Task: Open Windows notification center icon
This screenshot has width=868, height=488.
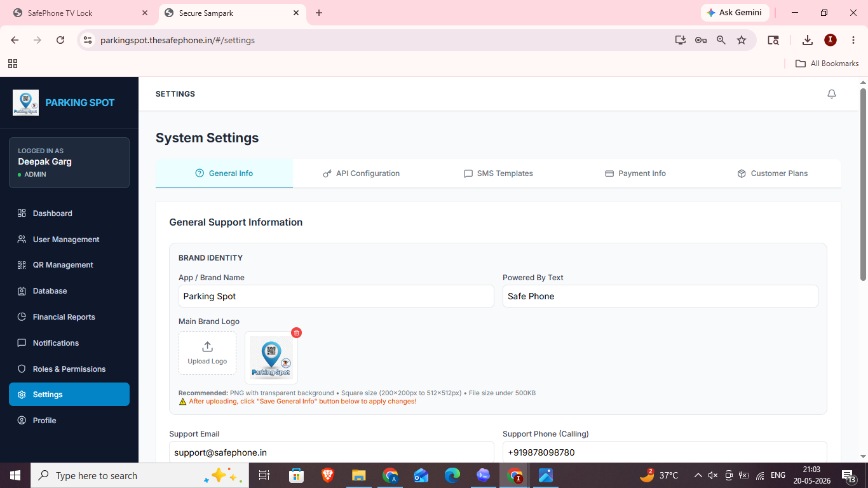Action: click(x=850, y=475)
